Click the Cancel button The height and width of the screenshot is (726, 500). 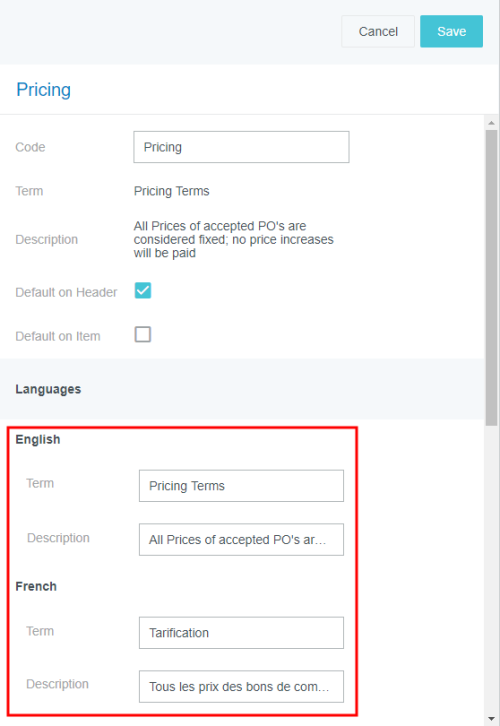click(378, 31)
